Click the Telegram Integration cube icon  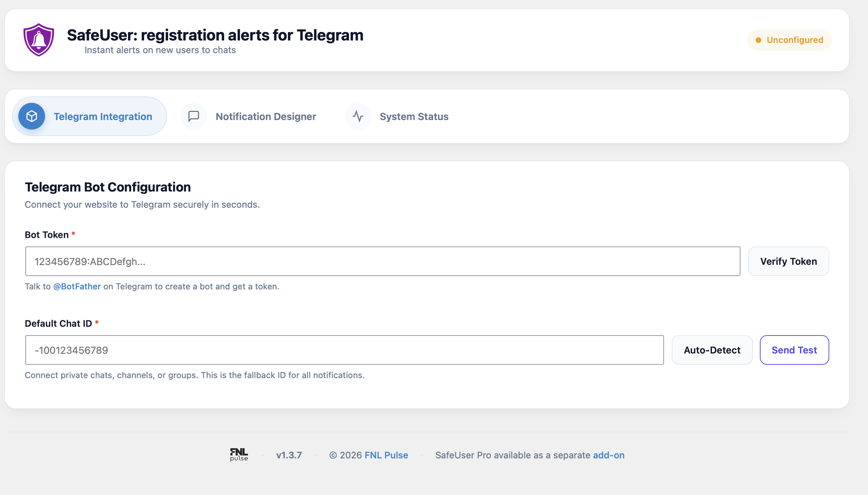32,116
